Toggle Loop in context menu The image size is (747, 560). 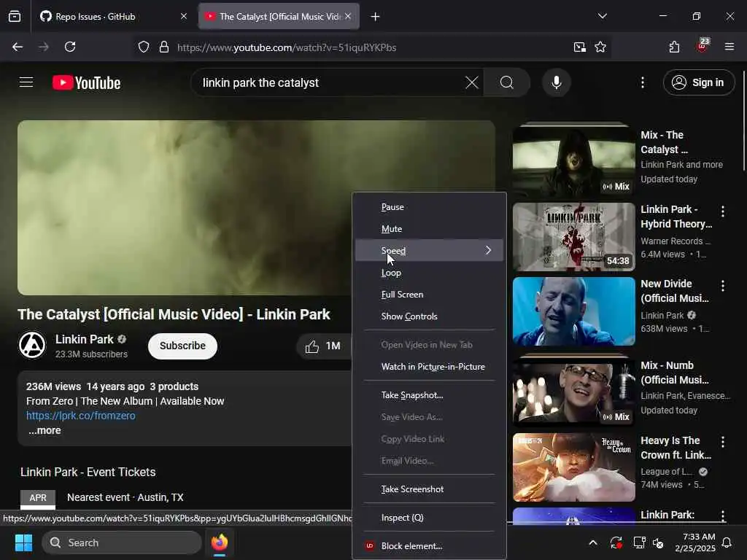pyautogui.click(x=429, y=273)
